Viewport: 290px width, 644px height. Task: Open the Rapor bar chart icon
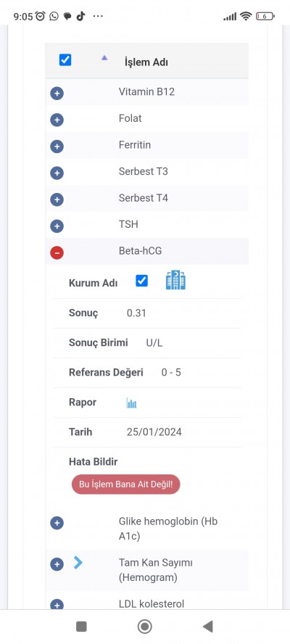point(131,403)
